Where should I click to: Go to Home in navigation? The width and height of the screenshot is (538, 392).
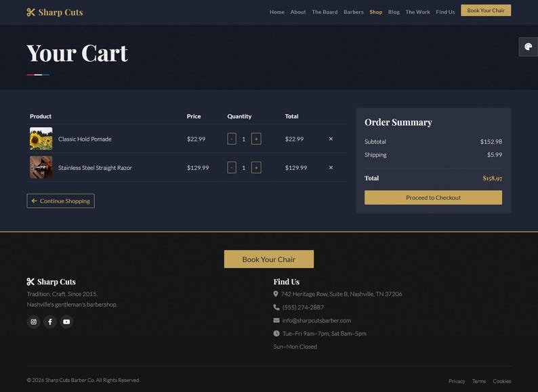pos(277,12)
